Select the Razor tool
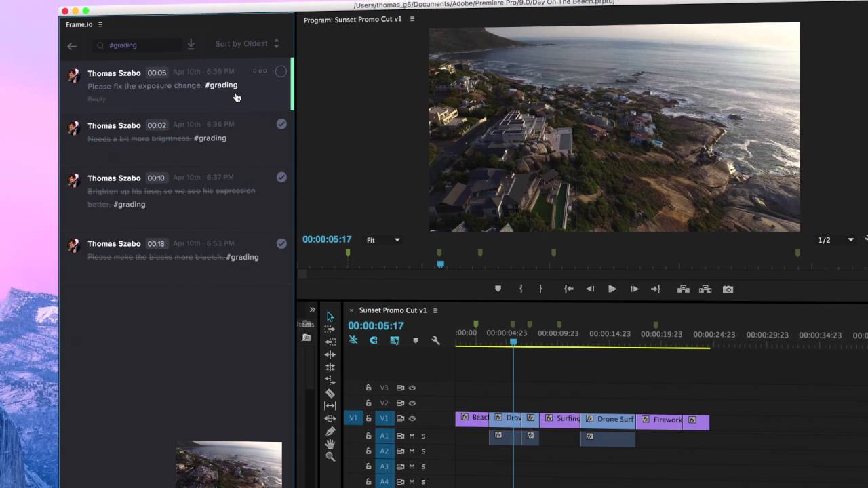Image resolution: width=868 pixels, height=488 pixels. (x=330, y=393)
